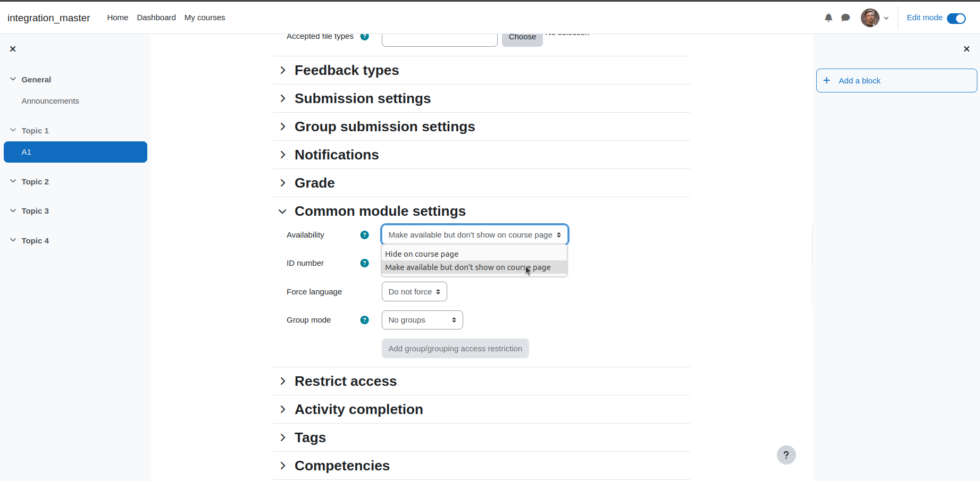Image resolution: width=980 pixels, height=481 pixels.
Task: Go to Dashboard in top navigation
Action: [x=156, y=18]
